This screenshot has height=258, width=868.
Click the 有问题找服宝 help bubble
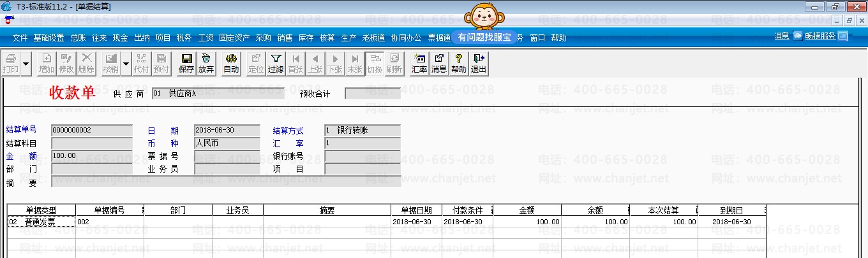(484, 38)
